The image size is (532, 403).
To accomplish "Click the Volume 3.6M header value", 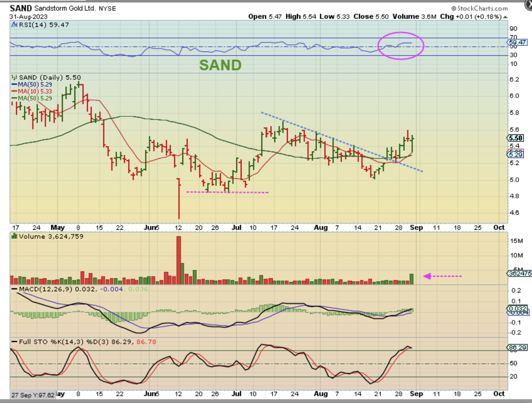I will [414, 17].
